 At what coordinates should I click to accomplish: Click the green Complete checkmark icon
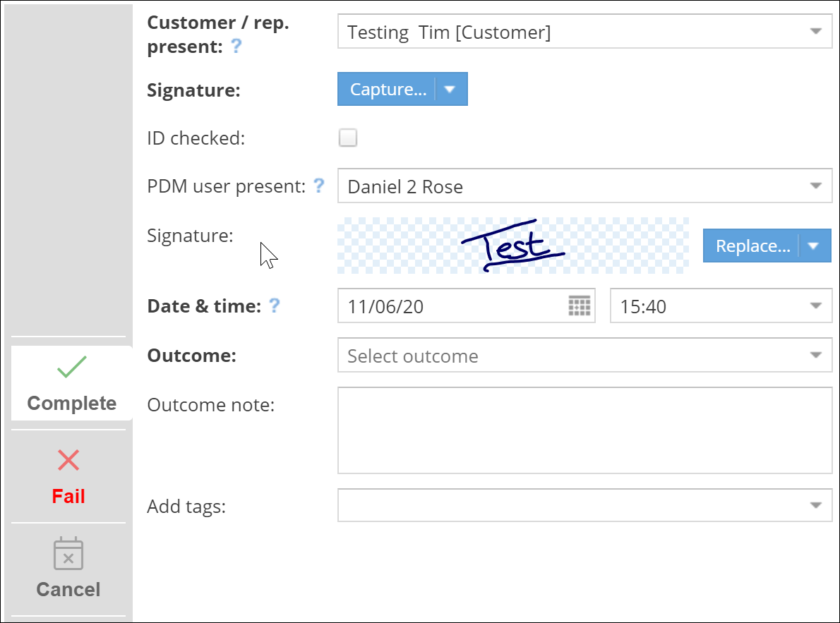click(x=71, y=368)
